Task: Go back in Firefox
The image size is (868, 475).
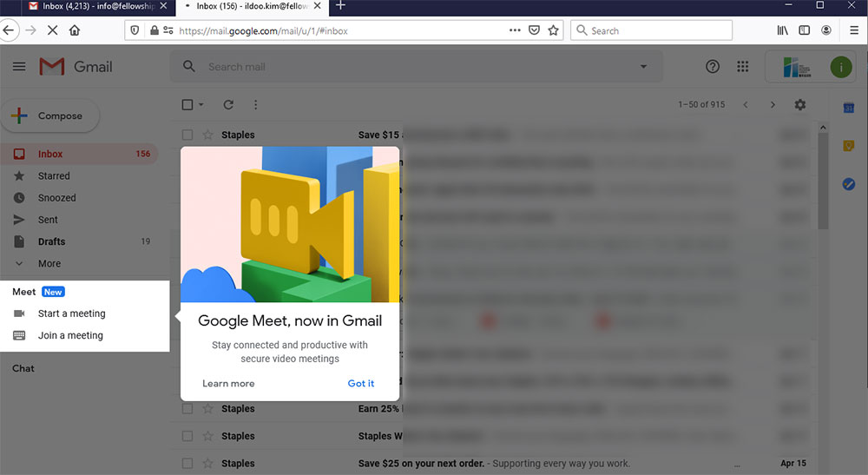Action: click(x=9, y=30)
